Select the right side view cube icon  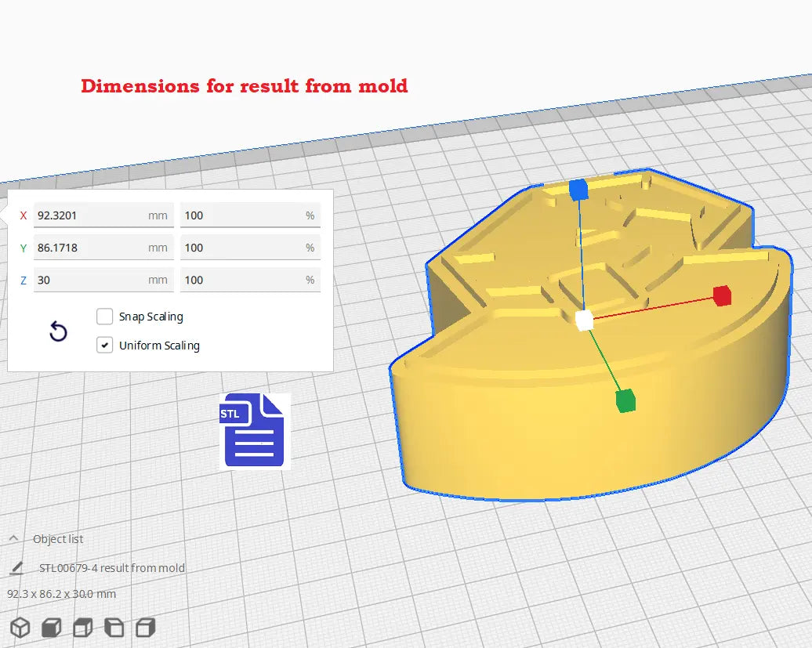pyautogui.click(x=145, y=627)
